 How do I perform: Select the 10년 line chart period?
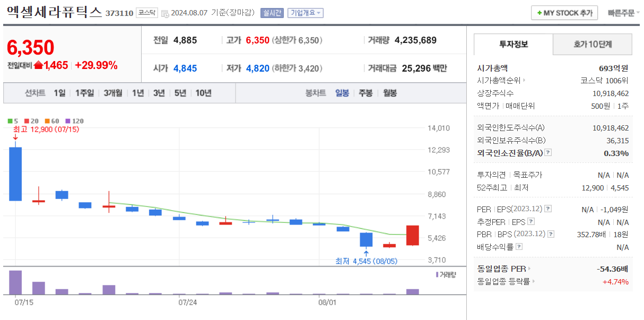204,93
